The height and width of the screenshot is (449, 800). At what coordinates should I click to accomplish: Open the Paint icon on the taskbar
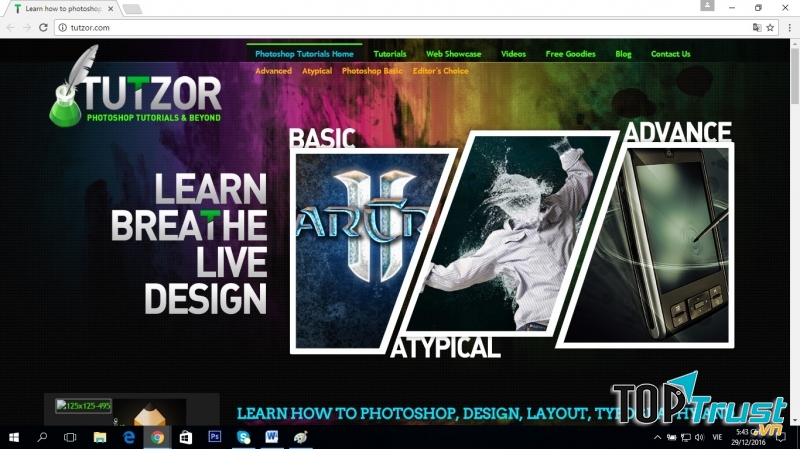301,437
